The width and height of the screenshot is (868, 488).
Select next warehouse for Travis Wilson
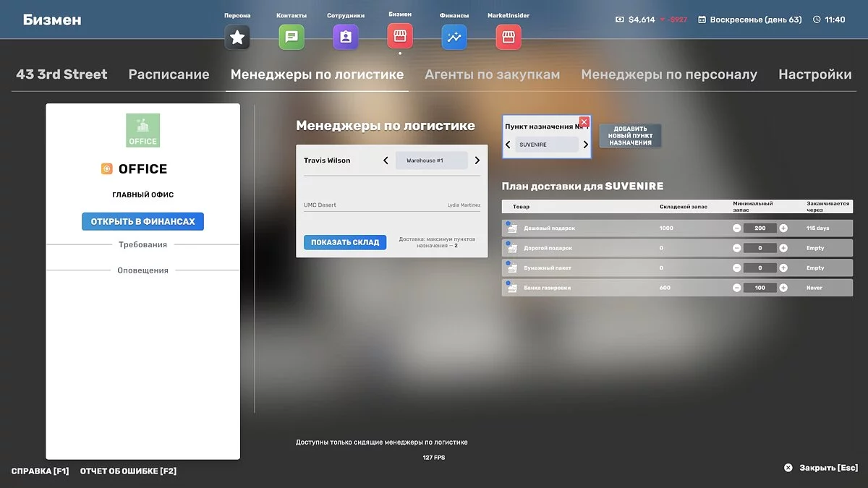477,160
